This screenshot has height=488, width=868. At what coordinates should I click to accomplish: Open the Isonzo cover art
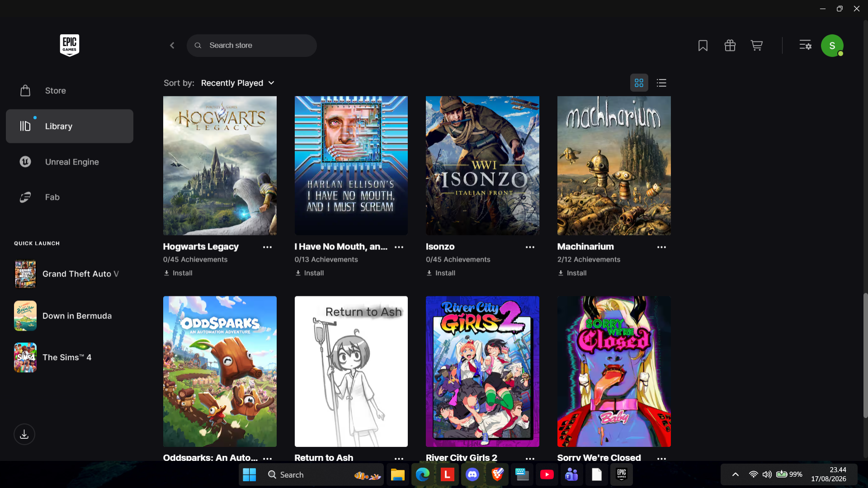482,165
